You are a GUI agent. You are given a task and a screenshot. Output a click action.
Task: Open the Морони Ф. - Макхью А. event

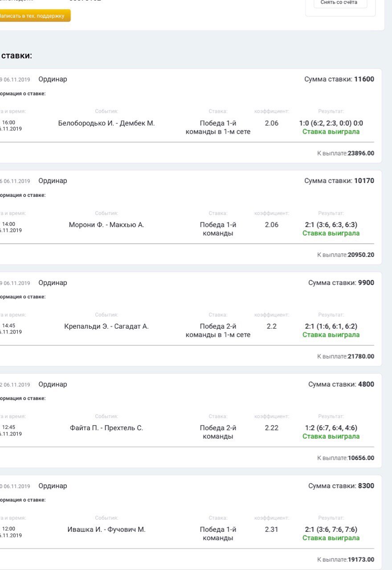click(x=106, y=225)
